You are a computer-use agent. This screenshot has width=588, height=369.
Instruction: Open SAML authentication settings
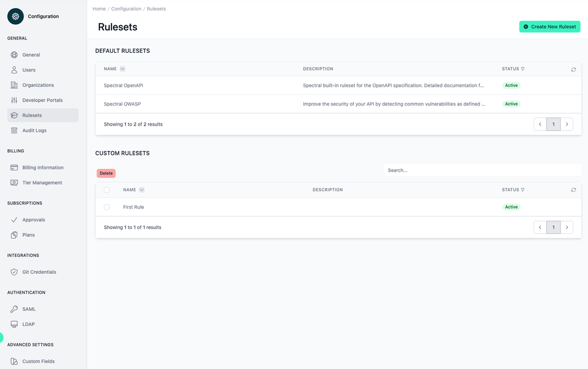pyautogui.click(x=29, y=309)
